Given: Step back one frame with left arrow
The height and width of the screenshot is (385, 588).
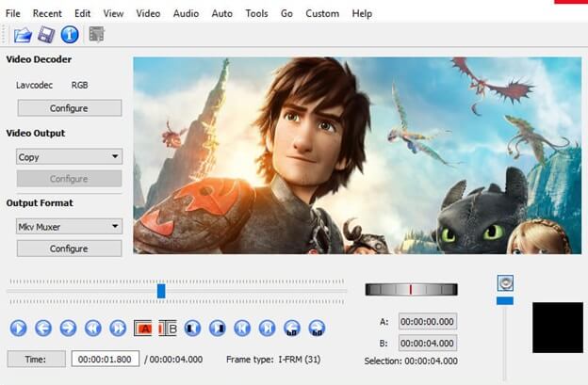Looking at the screenshot, I should [x=43, y=329].
